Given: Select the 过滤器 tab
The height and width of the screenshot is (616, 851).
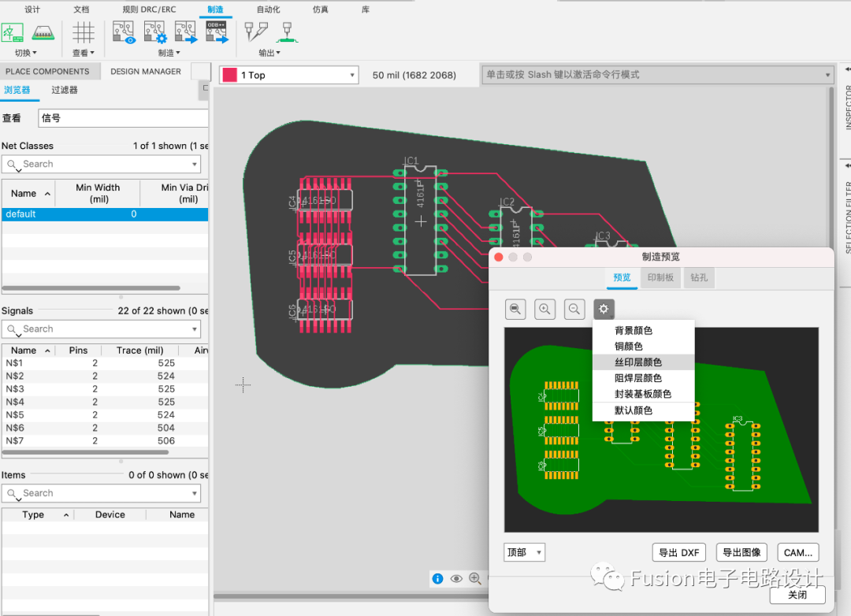Looking at the screenshot, I should [65, 90].
